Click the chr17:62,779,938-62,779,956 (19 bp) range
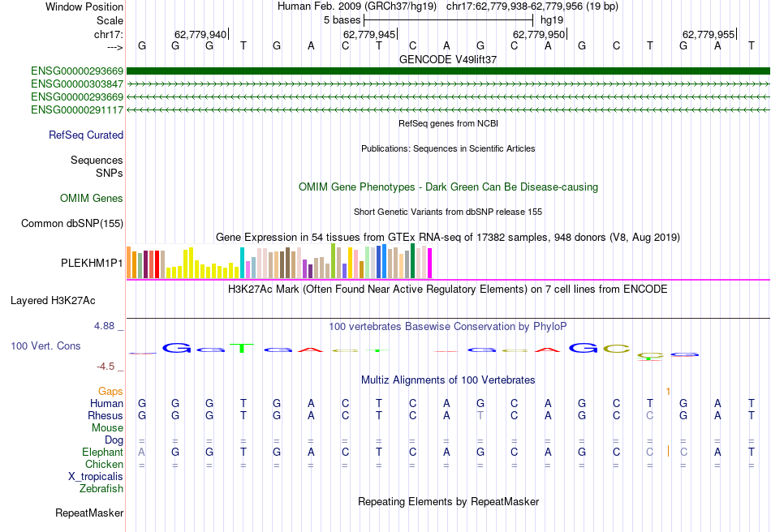 click(532, 6)
